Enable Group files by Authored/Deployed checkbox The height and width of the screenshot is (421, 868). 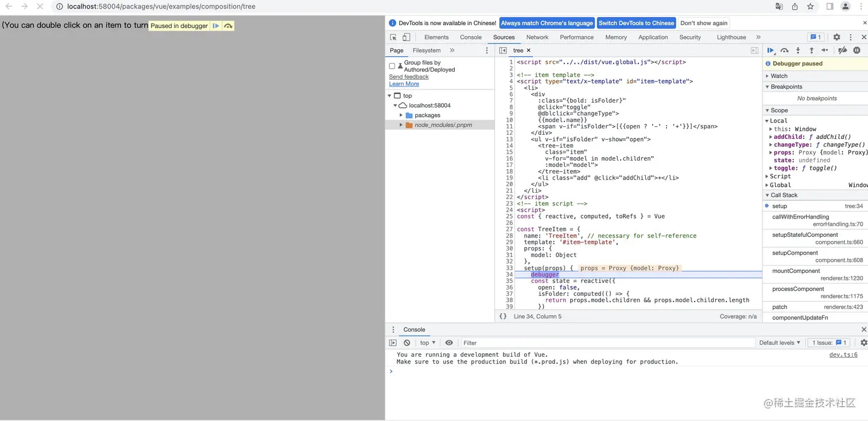pos(392,66)
